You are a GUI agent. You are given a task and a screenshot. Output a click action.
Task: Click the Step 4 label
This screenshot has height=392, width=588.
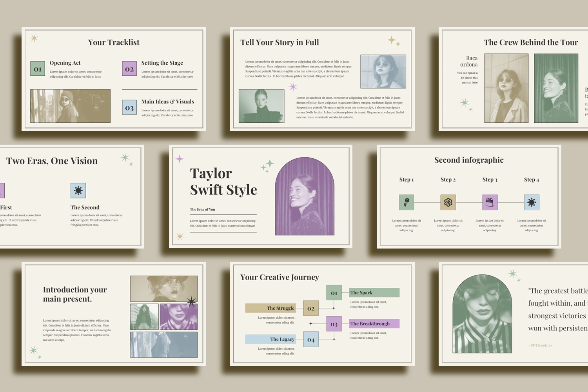pos(532,180)
